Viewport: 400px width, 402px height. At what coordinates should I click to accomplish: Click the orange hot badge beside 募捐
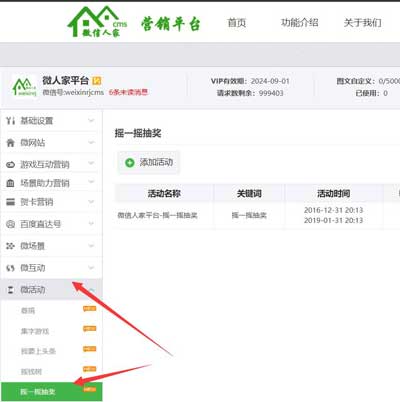click(90, 309)
